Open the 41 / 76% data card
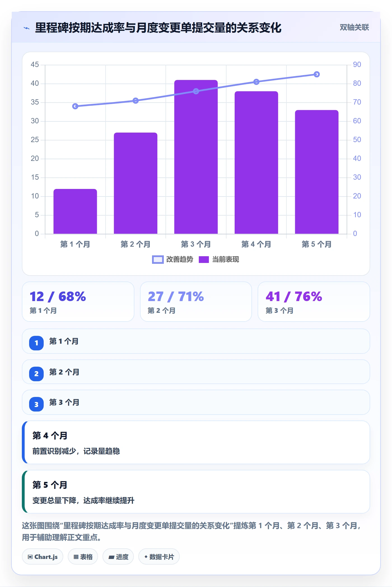Viewport: 392px width, 587px height. 314,302
